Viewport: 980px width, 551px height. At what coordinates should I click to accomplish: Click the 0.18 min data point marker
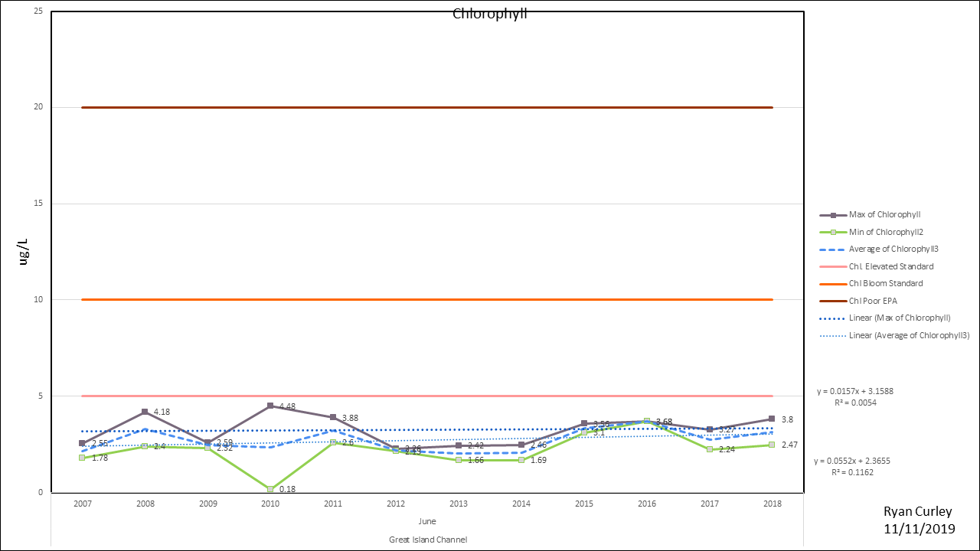270,489
